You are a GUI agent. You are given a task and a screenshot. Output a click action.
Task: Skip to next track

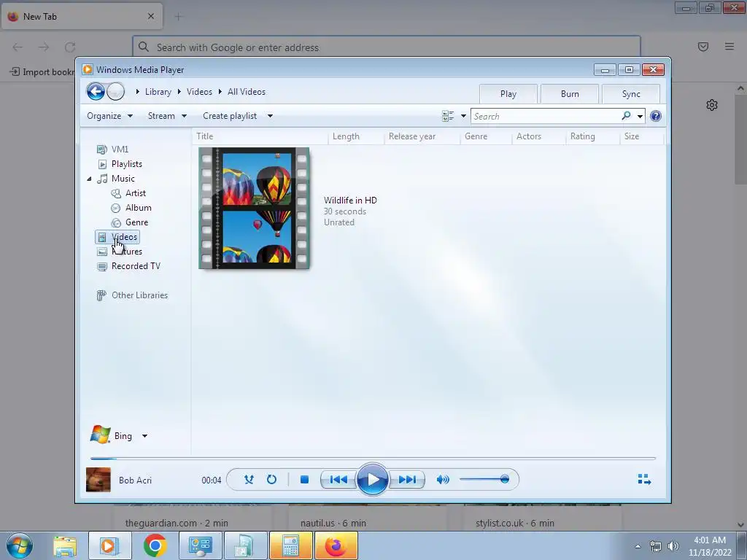407,480
